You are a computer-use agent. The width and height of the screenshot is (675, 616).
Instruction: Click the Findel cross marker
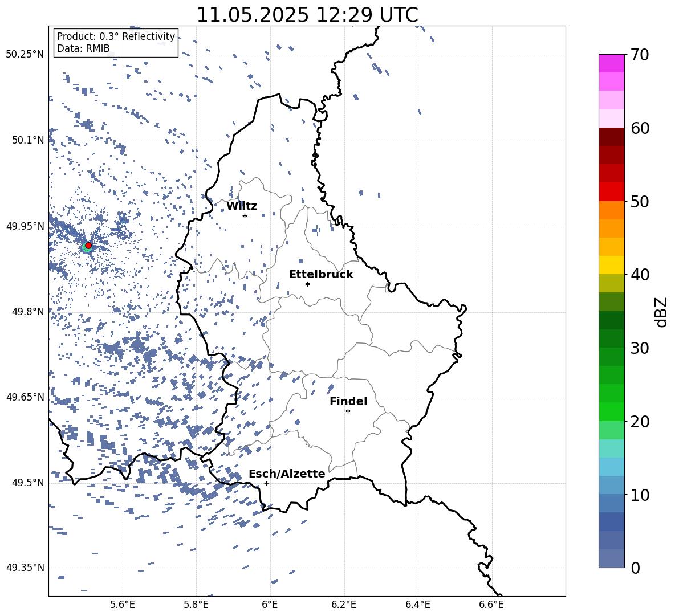click(348, 411)
